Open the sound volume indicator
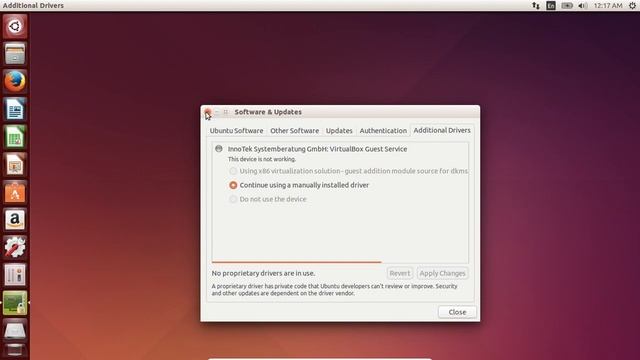The height and width of the screenshot is (360, 640). (x=583, y=5)
